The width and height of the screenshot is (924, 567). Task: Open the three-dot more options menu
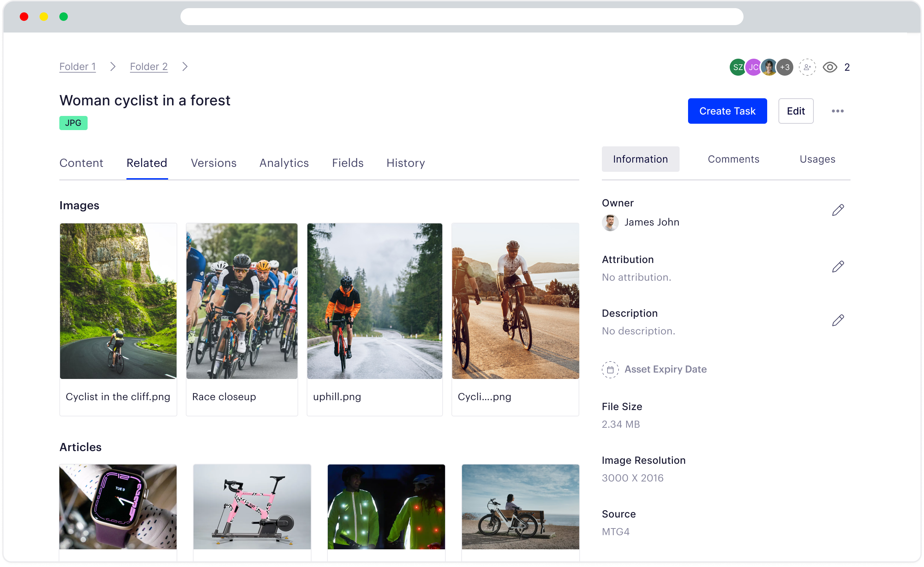pos(837,111)
